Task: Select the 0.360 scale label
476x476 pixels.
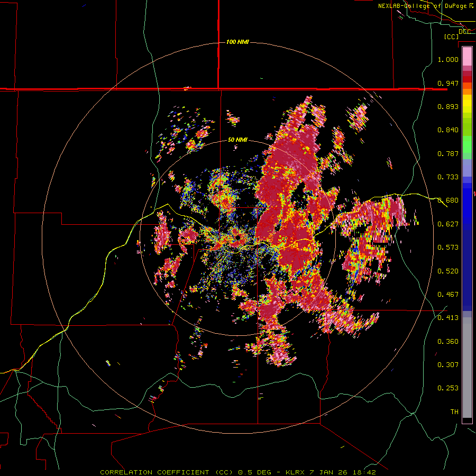Action: coord(448,342)
